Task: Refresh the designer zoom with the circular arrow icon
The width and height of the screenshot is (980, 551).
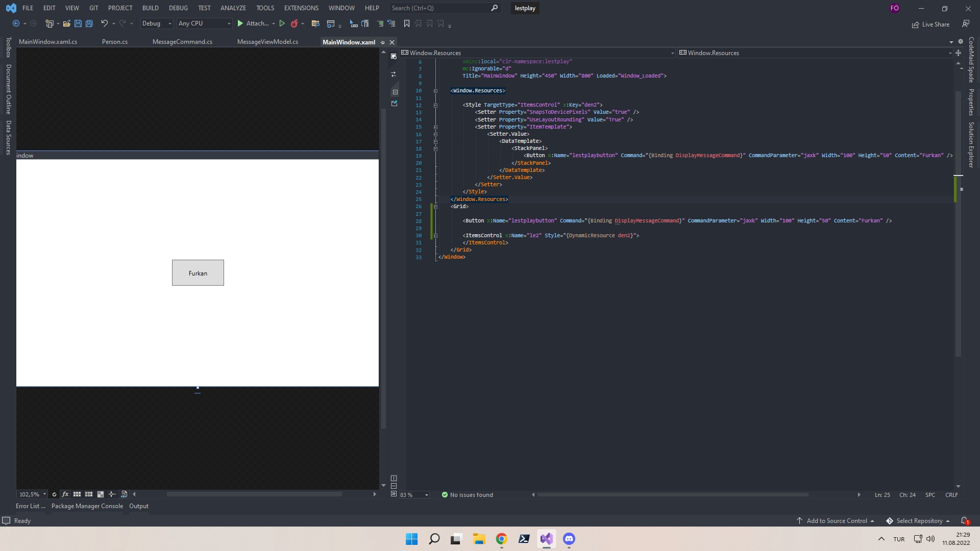Action: 54,494
